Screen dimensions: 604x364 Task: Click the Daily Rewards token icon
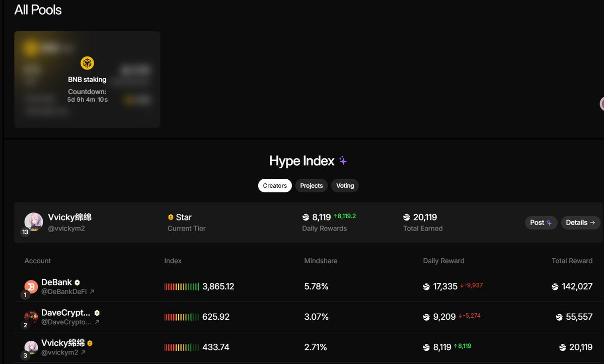(x=306, y=217)
